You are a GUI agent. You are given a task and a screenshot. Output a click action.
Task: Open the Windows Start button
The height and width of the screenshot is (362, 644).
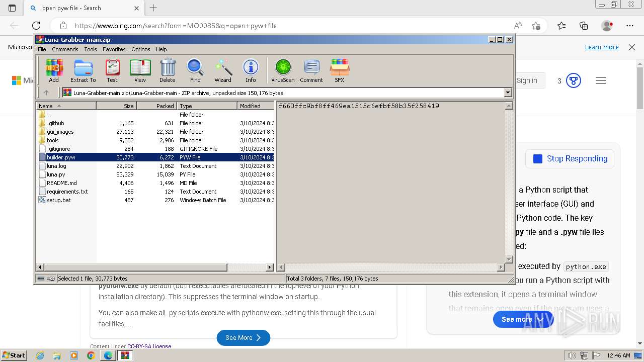pos(14,355)
